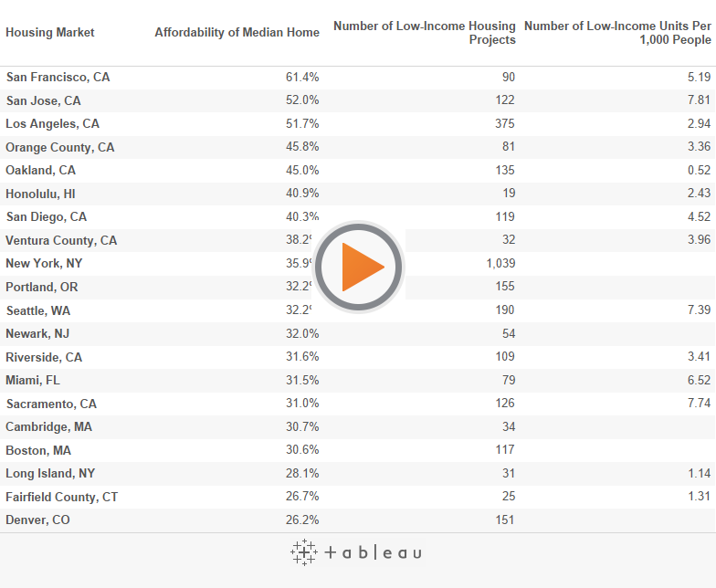Viewport: 716px width, 588px height.
Task: Click the 7.81 units value for San Jose
Action: click(x=699, y=101)
